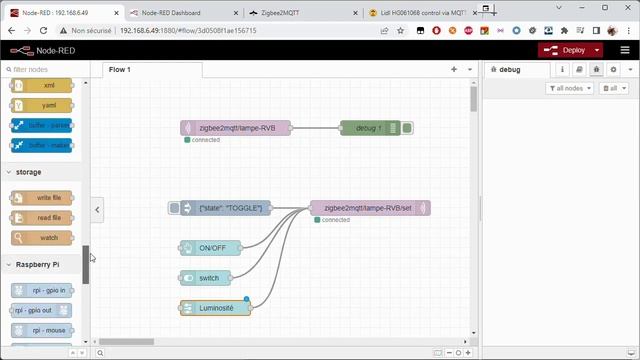This screenshot has width=640, height=360.
Task: Trigger the TOGGLE inject node button
Action: point(174,208)
